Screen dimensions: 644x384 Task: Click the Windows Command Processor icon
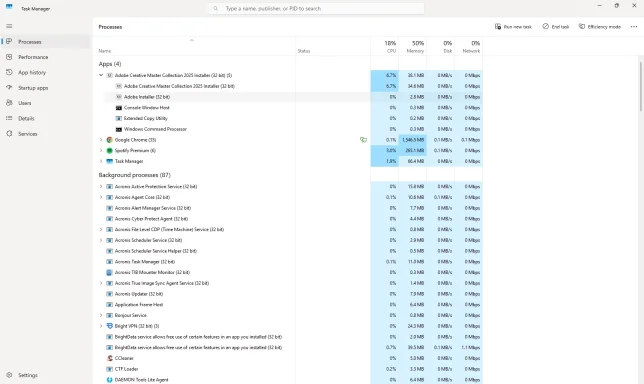click(x=119, y=129)
